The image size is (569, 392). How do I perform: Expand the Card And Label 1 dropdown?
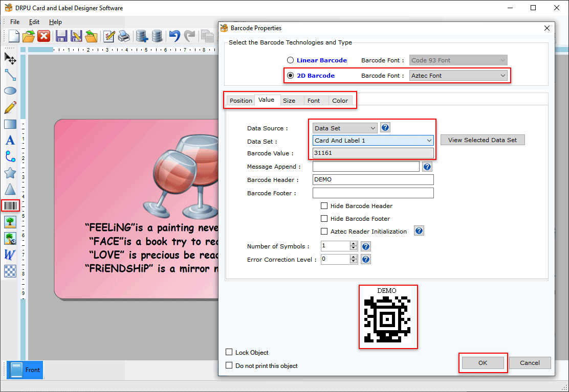(x=373, y=140)
